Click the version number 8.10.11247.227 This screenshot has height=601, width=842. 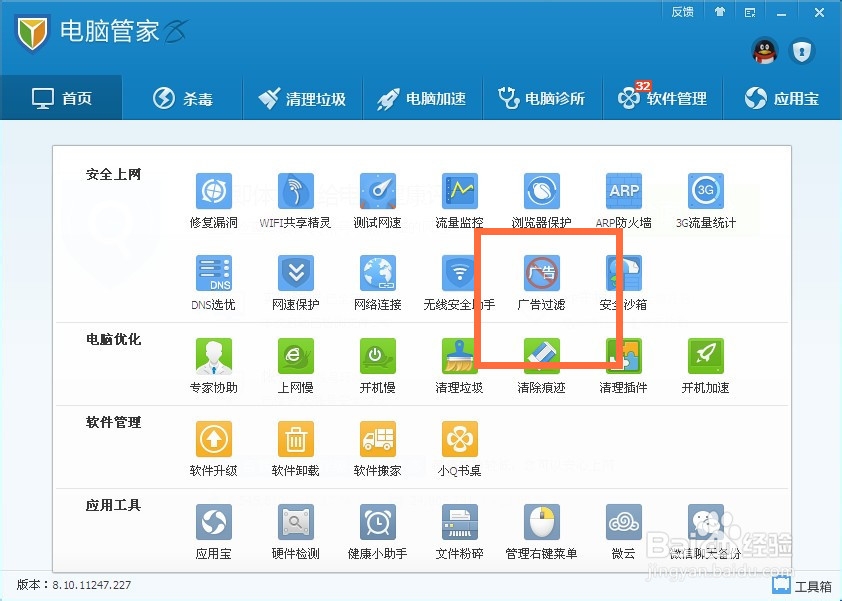tap(91, 585)
